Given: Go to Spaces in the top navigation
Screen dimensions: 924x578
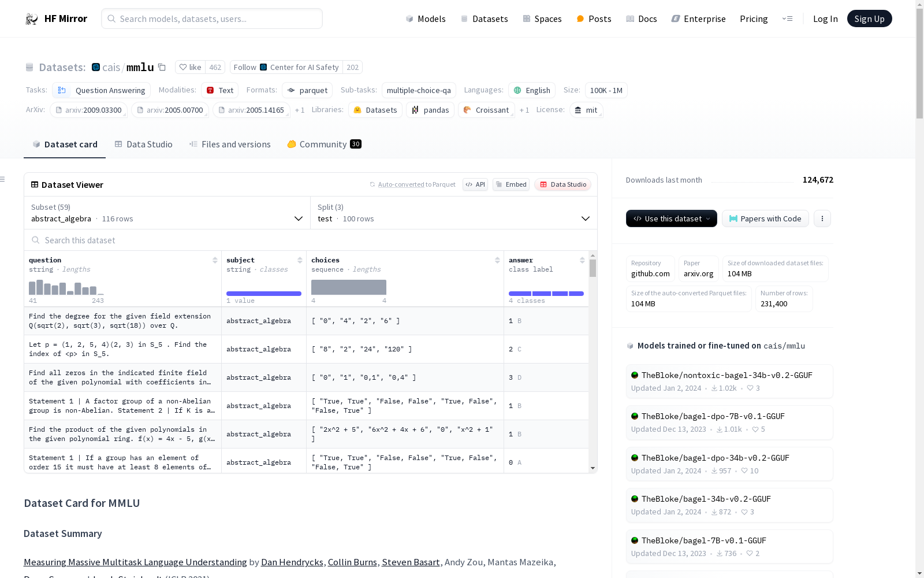Looking at the screenshot, I should [x=542, y=18].
